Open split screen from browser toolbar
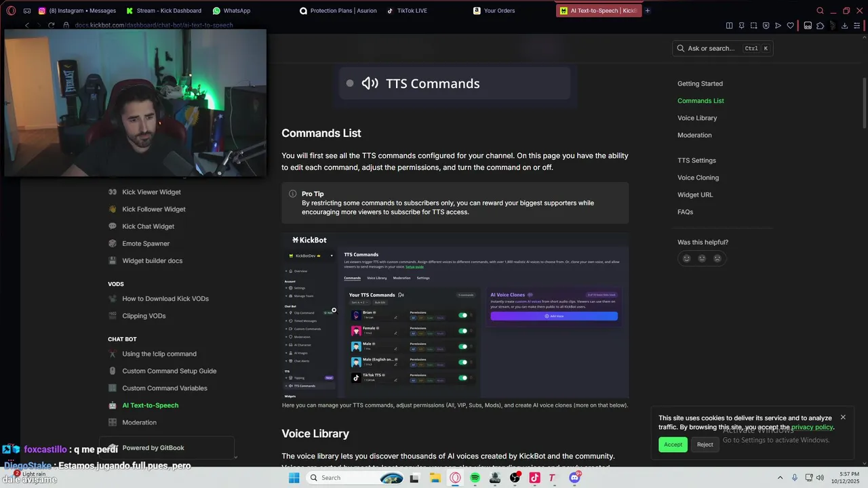This screenshot has height=488, width=868. tap(729, 26)
